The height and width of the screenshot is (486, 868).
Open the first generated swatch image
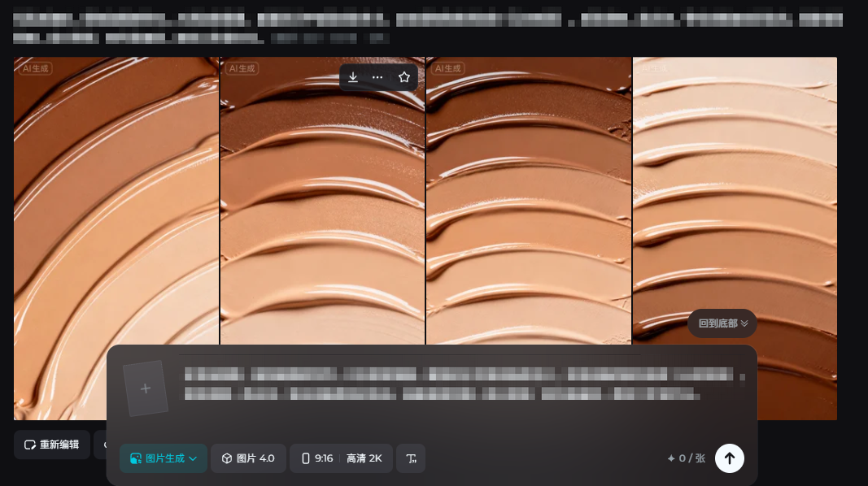click(x=116, y=203)
